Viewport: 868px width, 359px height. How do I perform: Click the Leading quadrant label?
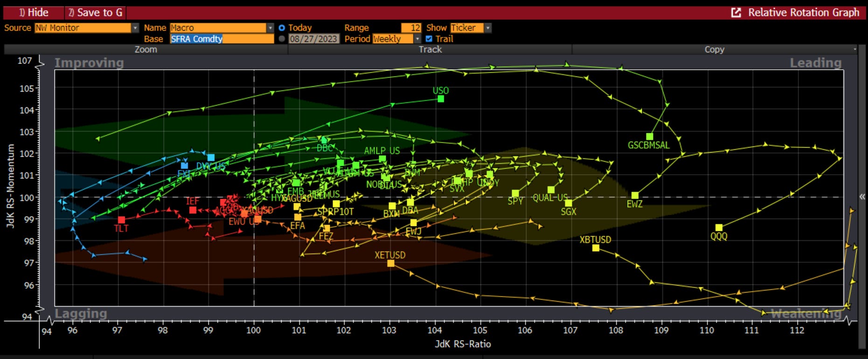coord(815,63)
